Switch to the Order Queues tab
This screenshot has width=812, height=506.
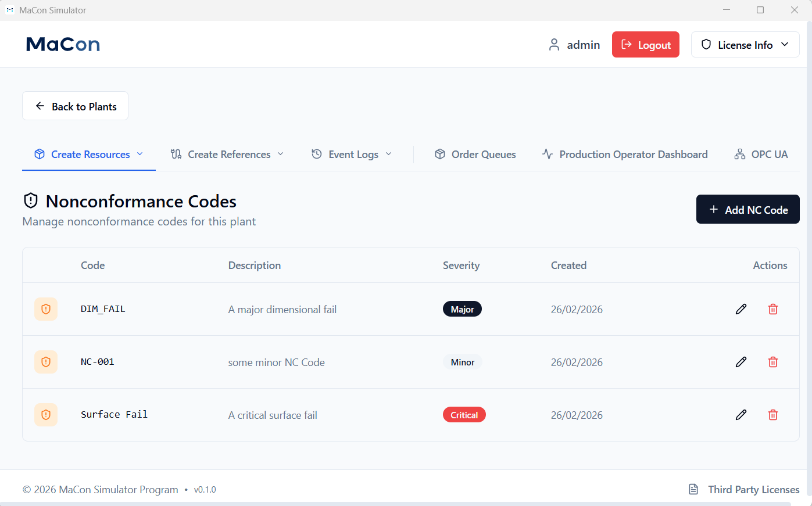point(475,155)
